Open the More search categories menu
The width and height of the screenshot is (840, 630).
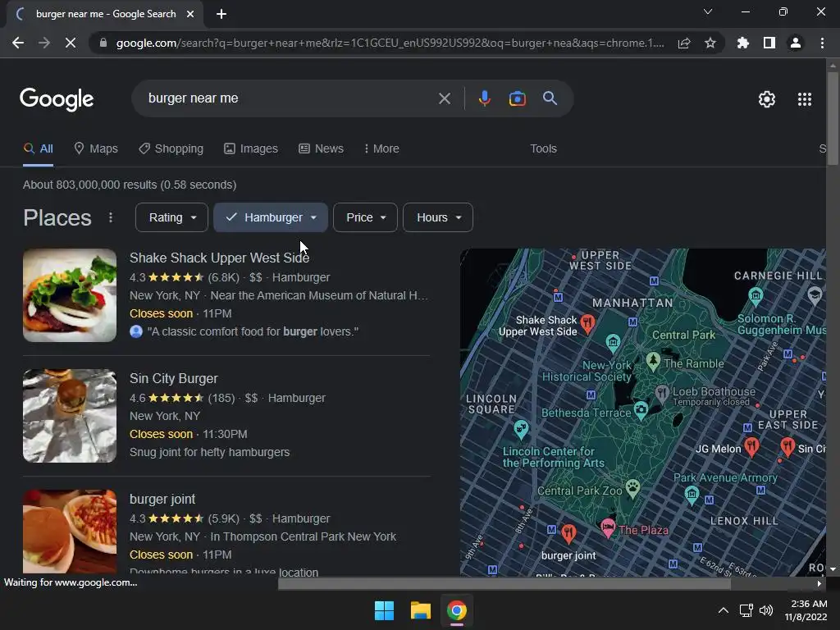pos(381,149)
